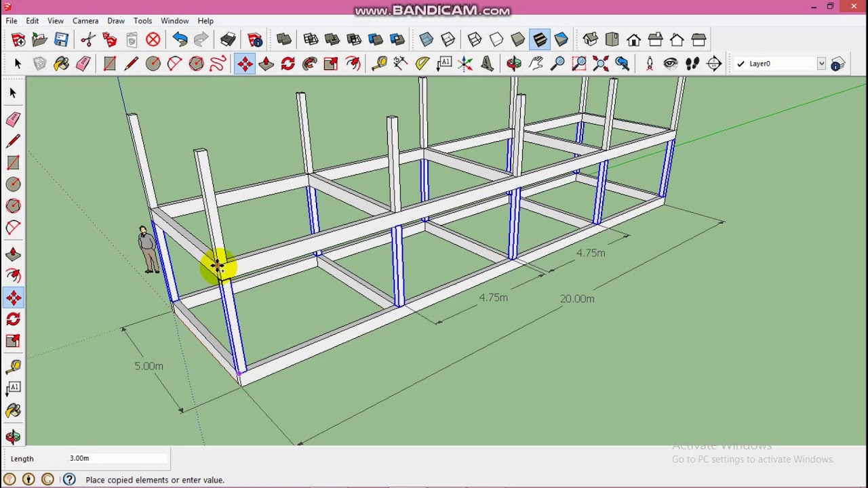Viewport: 868px width, 488px height.
Task: Switch to Top view icon
Action: coord(612,39)
